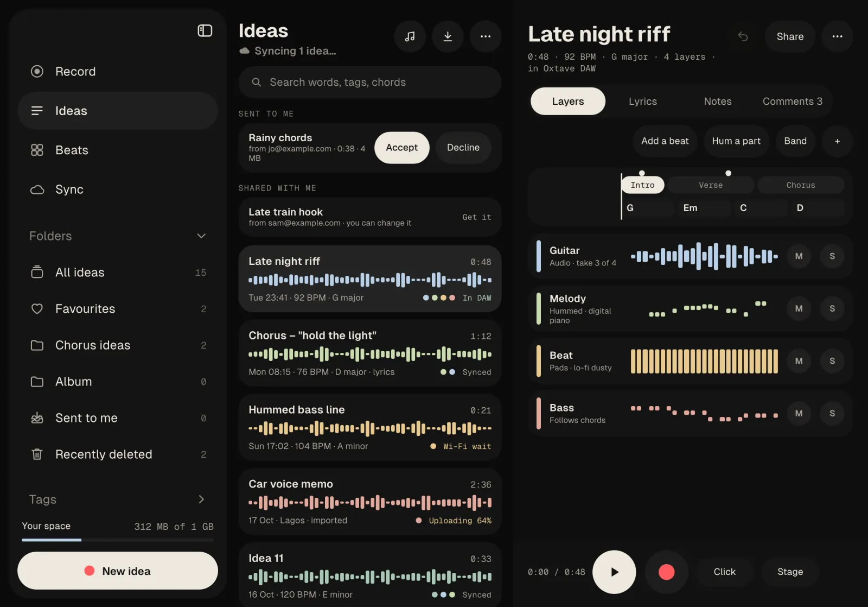Screen dimensions: 868x607
Task: Switch to the Lyrics tab
Action: coord(643,102)
